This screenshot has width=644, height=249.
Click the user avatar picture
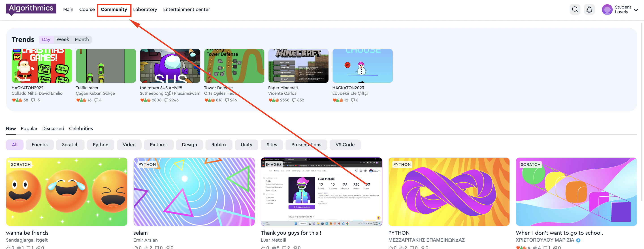point(607,9)
